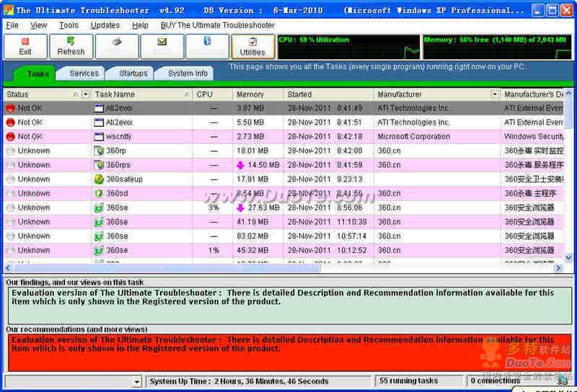Click horizontal scrollbar right arrow
The height and width of the screenshot is (392, 577).
click(x=559, y=268)
